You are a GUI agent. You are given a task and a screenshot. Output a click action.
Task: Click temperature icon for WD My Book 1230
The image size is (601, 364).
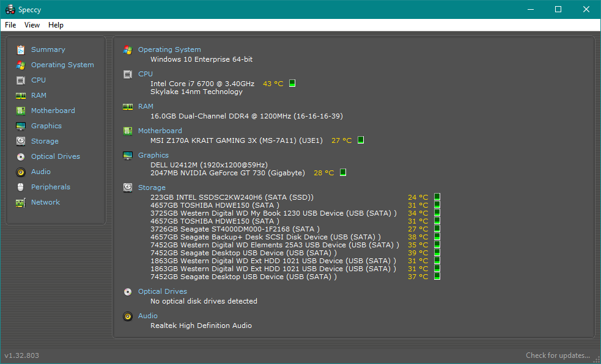tap(437, 213)
